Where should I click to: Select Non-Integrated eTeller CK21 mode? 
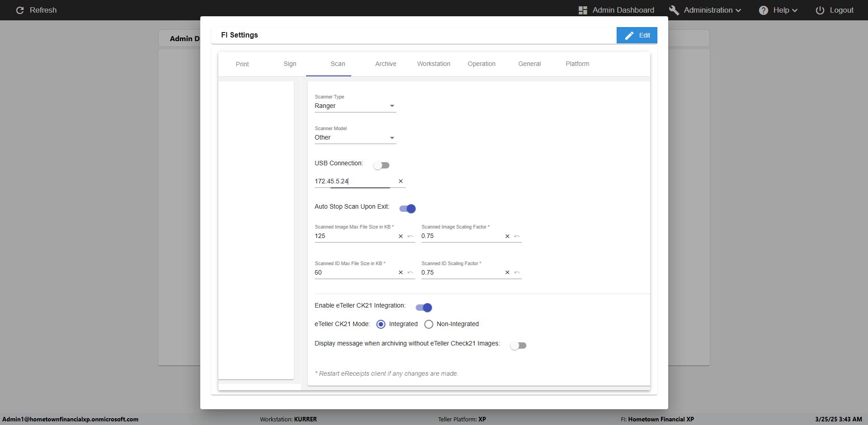(x=429, y=324)
